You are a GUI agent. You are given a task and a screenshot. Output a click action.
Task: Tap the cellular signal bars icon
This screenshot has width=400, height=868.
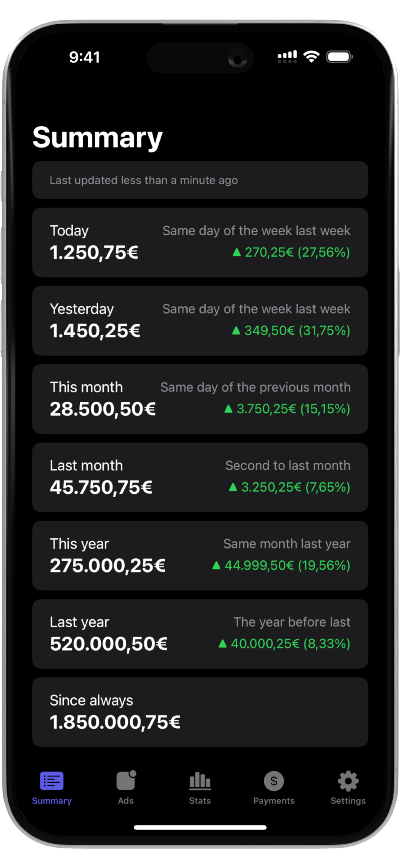[x=287, y=57]
